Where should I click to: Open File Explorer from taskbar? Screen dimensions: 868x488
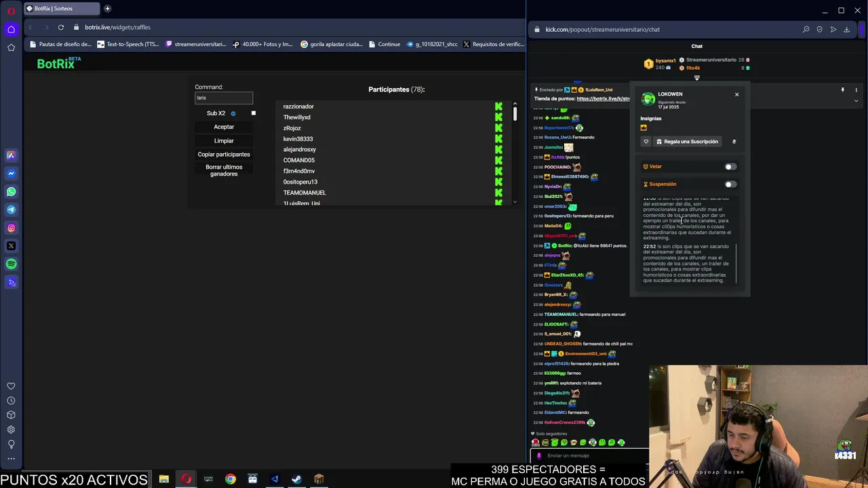(164, 479)
